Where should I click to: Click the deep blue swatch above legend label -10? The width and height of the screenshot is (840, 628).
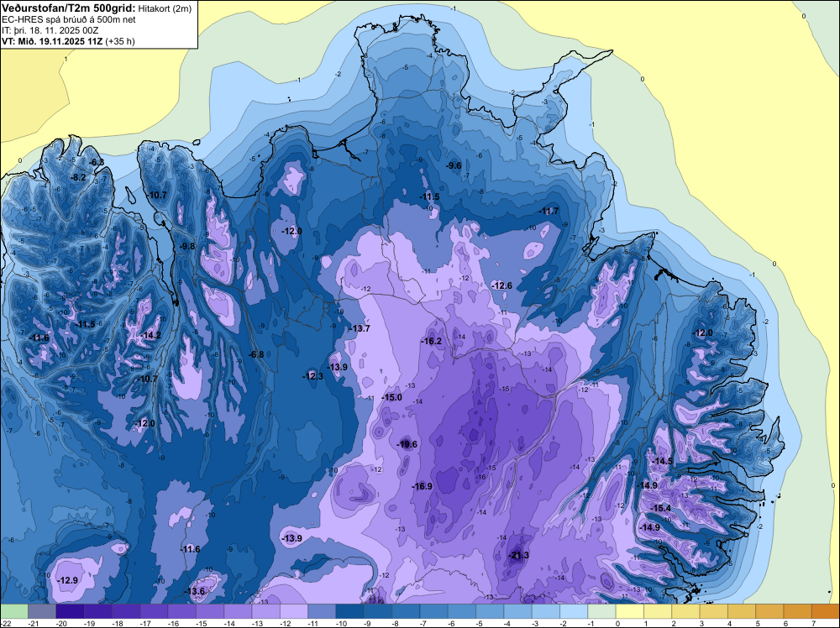(x=349, y=611)
